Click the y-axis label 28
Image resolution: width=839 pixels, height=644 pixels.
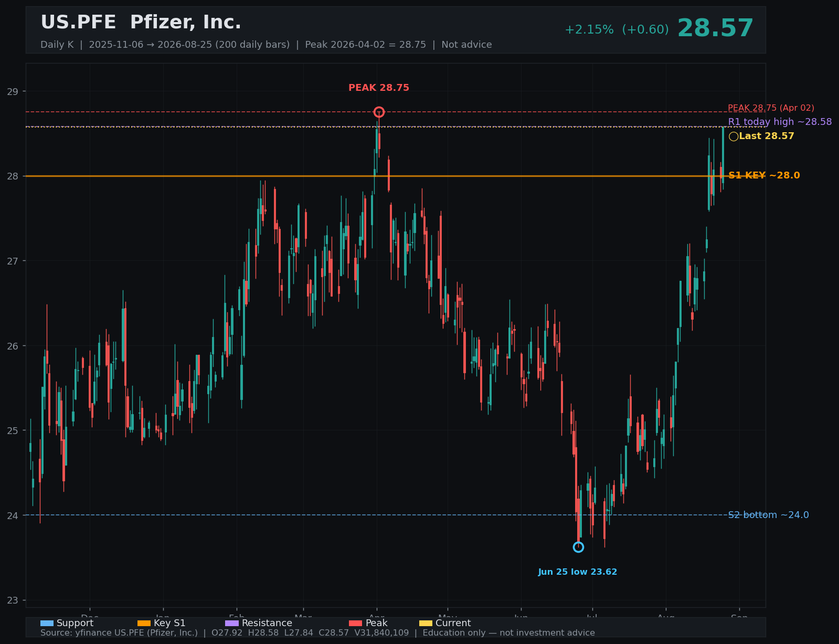[x=13, y=176]
